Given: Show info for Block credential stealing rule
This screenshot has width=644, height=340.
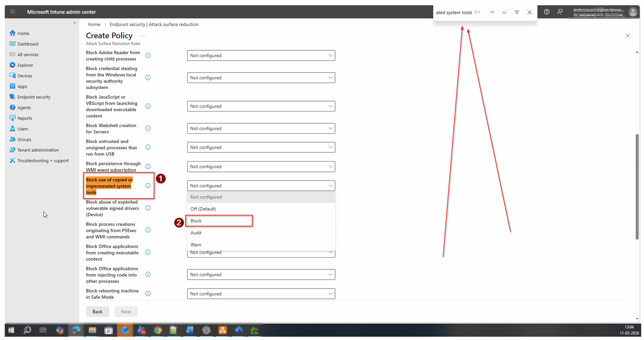Looking at the screenshot, I should tap(148, 78).
